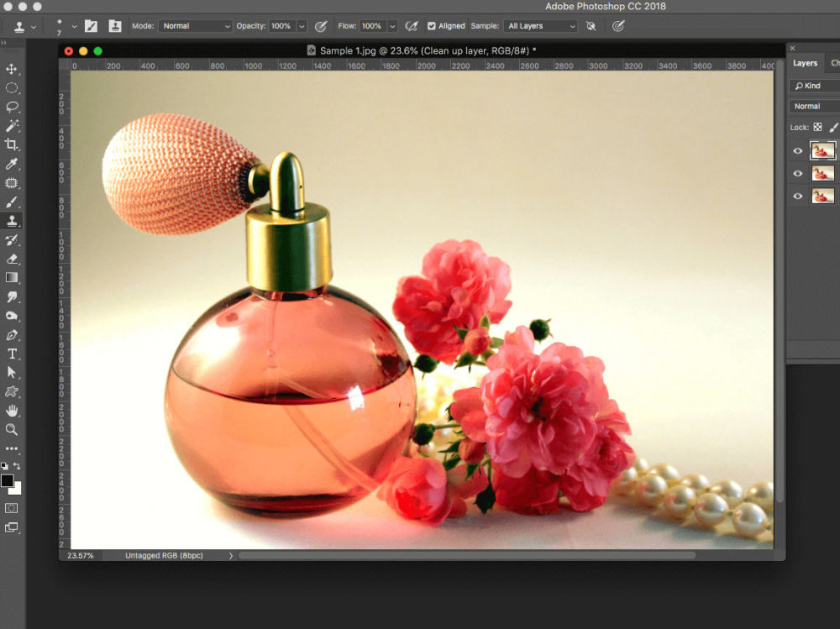
Task: Toggle the Brush Settings panel
Action: [x=91, y=26]
